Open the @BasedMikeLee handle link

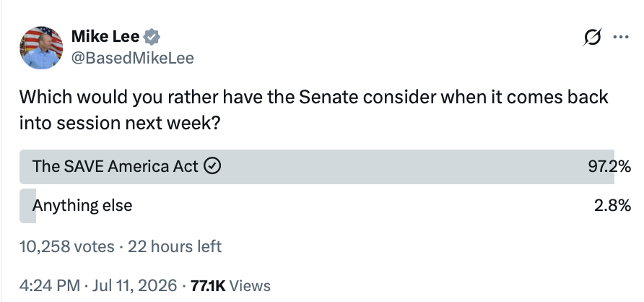pos(133,58)
